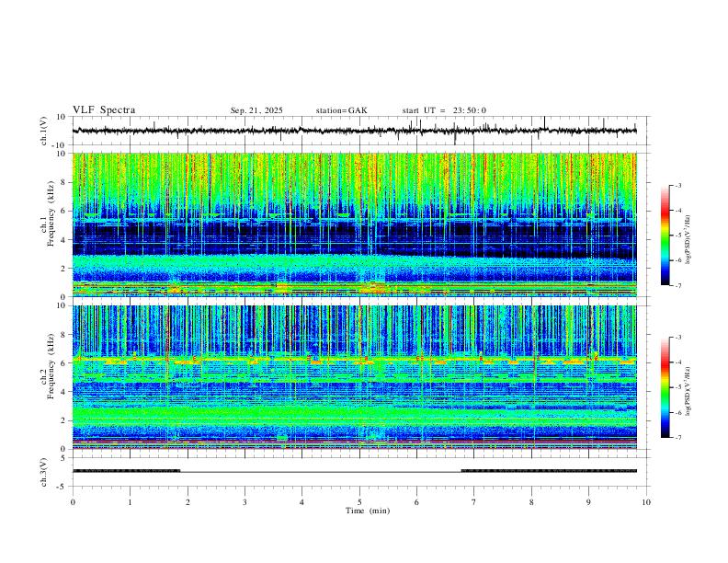
Task: Click the upper ch.1 PSD color bar
Action: (x=665, y=236)
